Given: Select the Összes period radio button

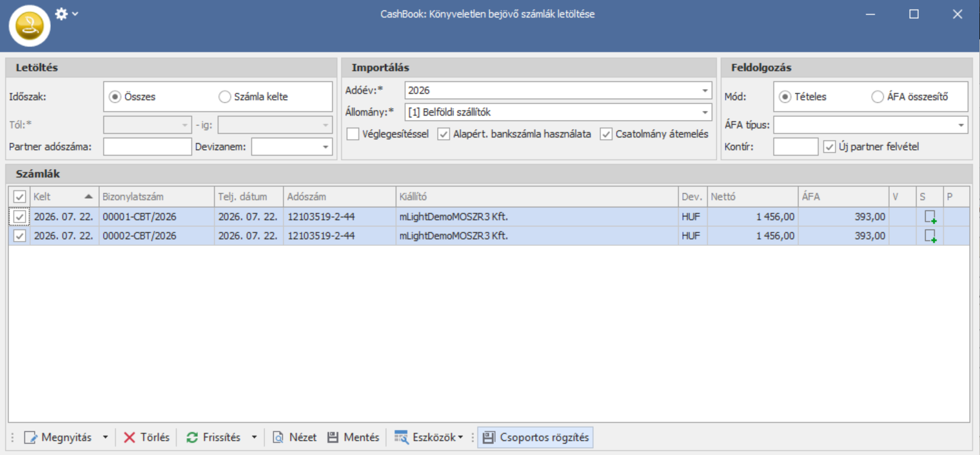Looking at the screenshot, I should (115, 97).
